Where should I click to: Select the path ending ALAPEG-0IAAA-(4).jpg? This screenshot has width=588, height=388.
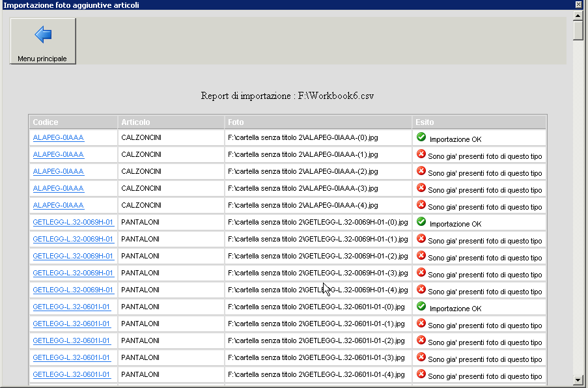pos(303,205)
